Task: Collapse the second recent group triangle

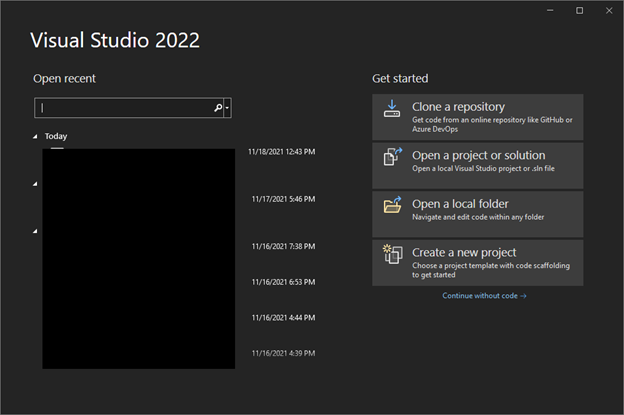Action: tap(35, 184)
